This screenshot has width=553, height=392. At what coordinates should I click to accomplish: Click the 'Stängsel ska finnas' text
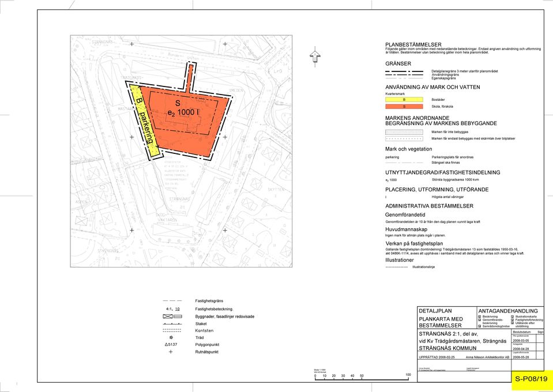pos(446,163)
